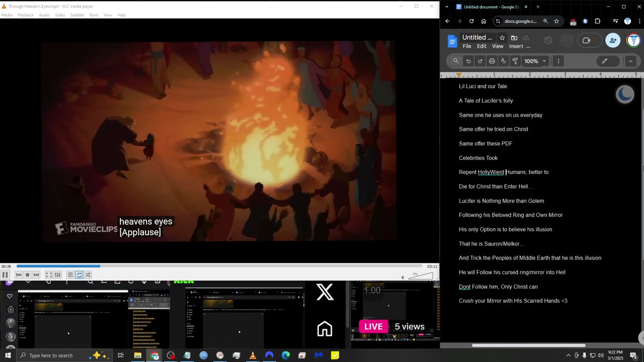Open a new Chrome tab

538,7
